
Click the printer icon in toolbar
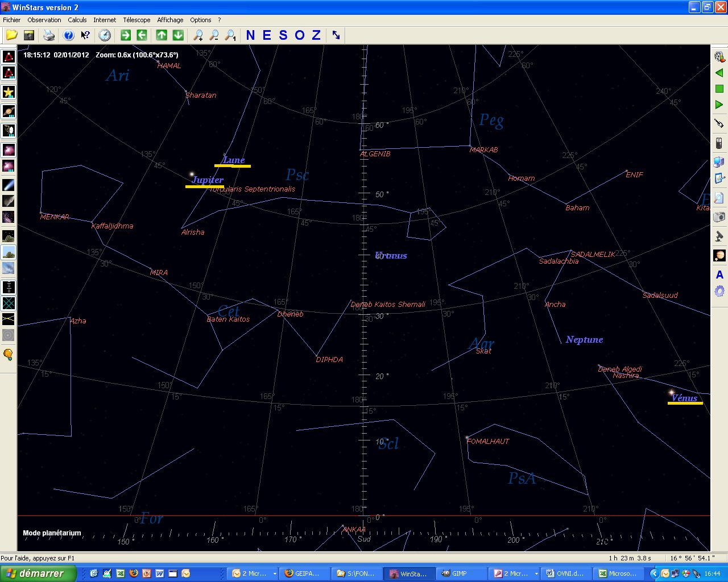[x=49, y=35]
